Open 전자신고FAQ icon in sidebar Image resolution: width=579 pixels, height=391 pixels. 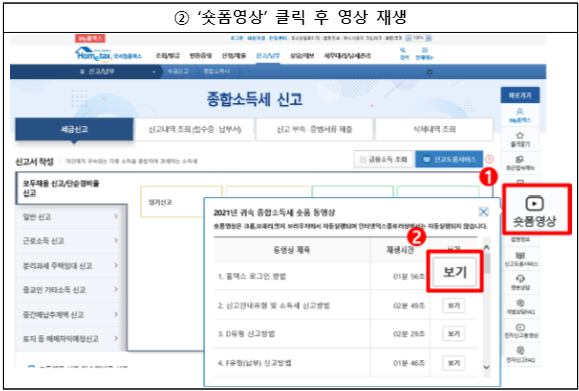[521, 354]
